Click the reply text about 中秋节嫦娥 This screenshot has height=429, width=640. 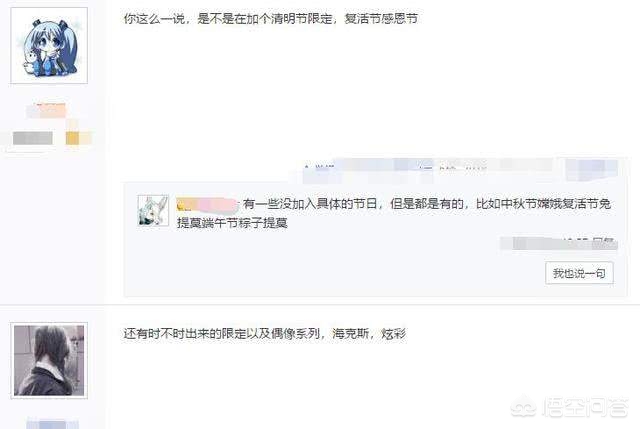point(427,204)
